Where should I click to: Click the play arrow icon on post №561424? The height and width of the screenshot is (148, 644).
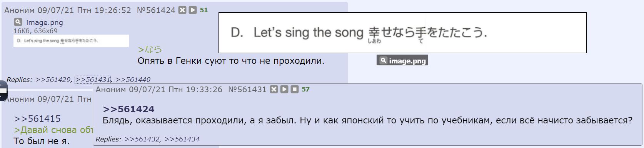point(193,10)
